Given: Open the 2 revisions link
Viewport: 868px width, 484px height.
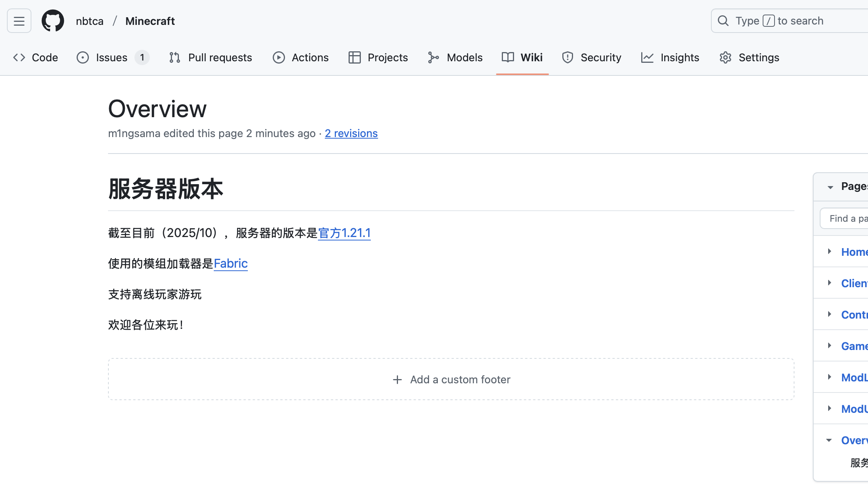Looking at the screenshot, I should click(351, 133).
